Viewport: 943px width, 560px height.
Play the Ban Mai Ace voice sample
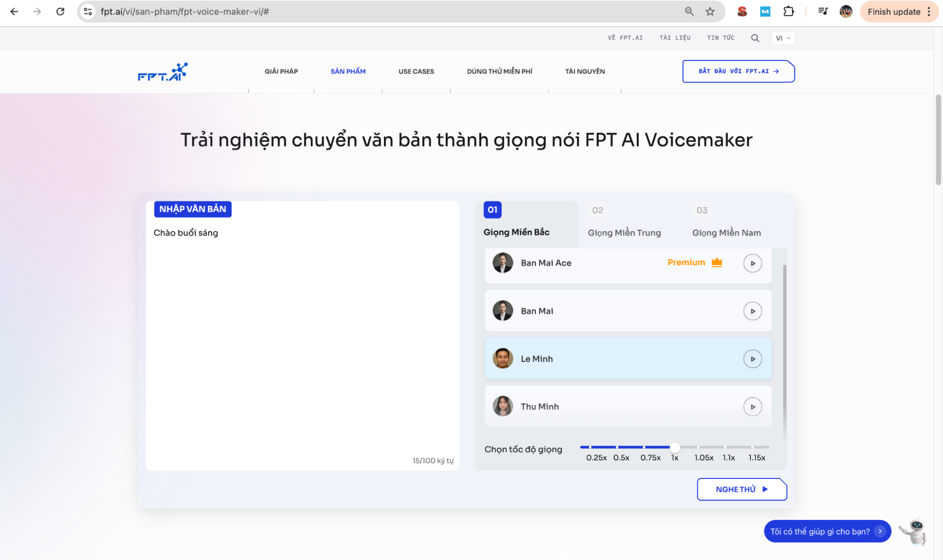coord(752,263)
